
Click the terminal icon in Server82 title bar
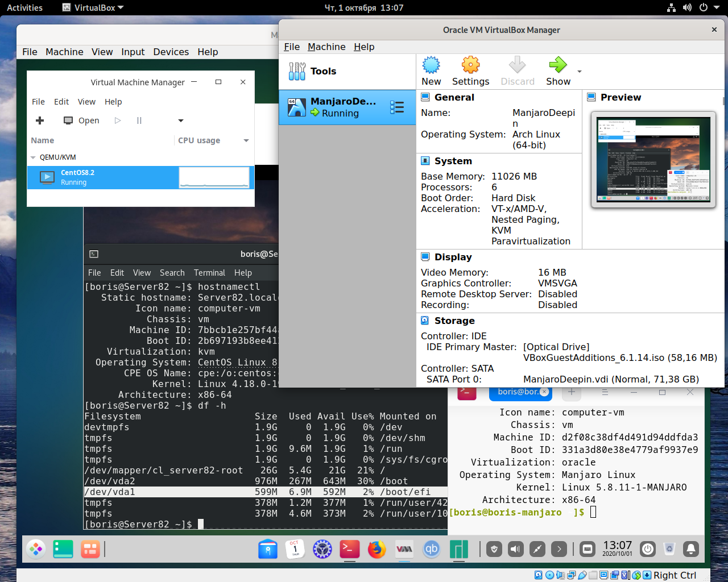pyautogui.click(x=94, y=254)
